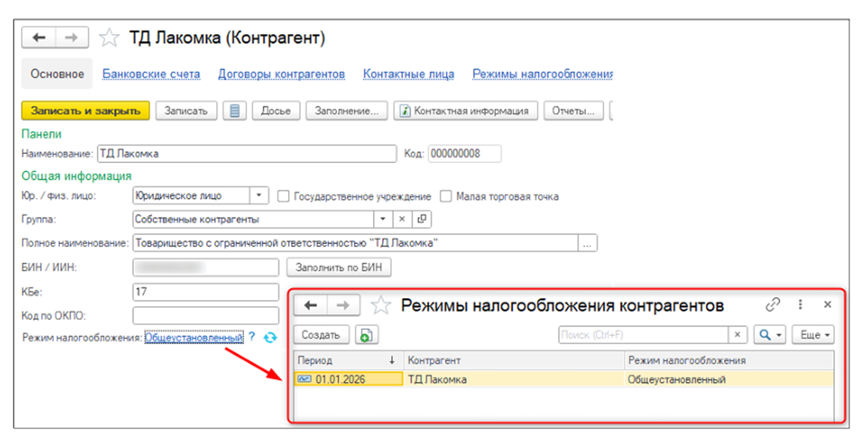Click Создать in the Режимы налогообложения window
This screenshot has width=868, height=445.
pyautogui.click(x=321, y=335)
